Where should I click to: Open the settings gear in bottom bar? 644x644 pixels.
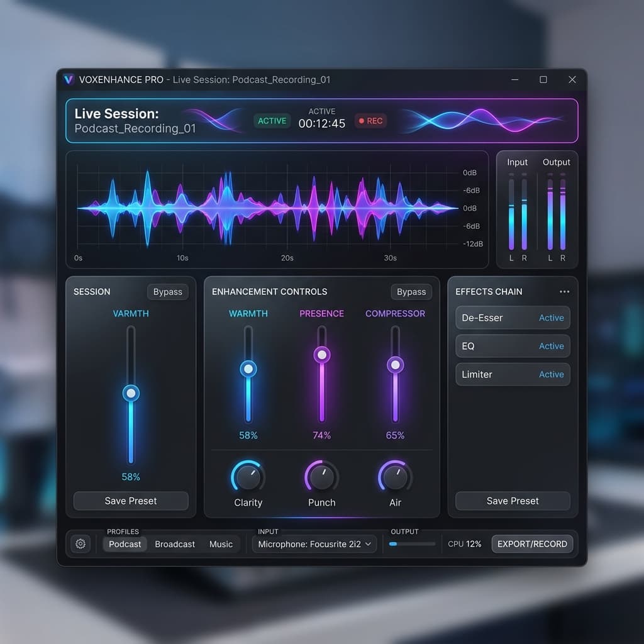click(80, 544)
